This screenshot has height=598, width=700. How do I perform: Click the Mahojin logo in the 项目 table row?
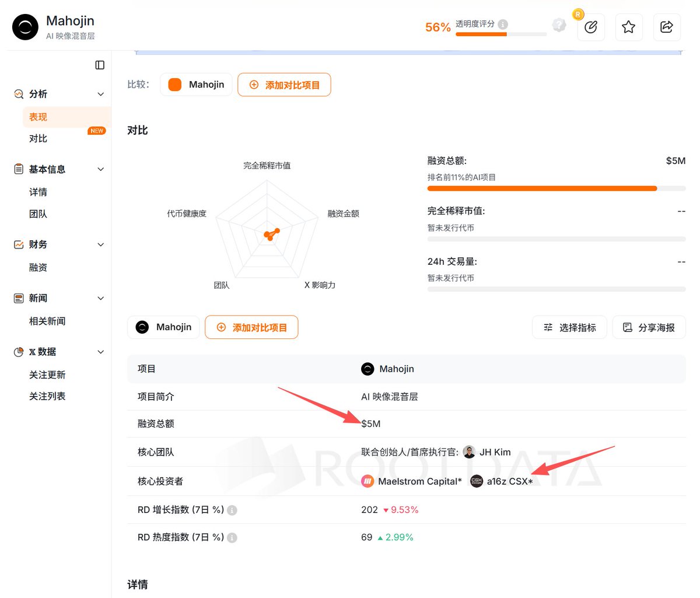(x=367, y=369)
